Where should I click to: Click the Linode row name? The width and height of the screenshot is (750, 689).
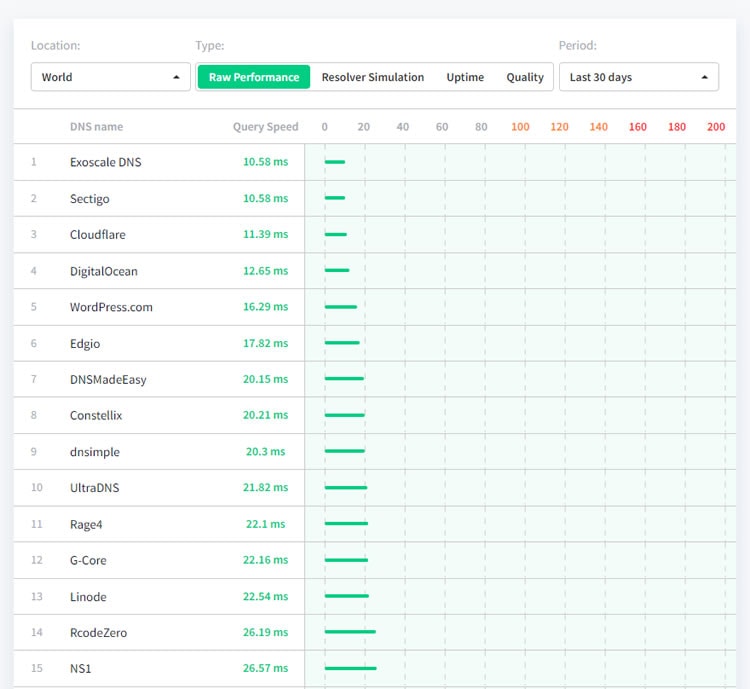click(88, 597)
